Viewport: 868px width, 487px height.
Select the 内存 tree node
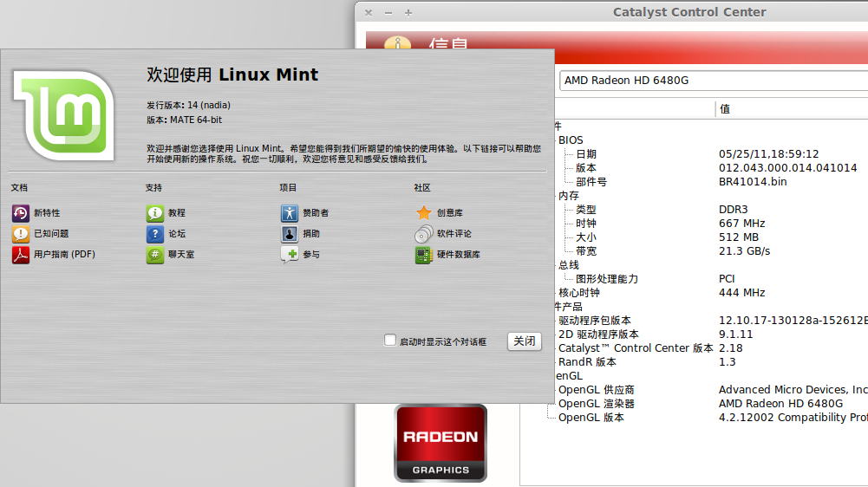coord(569,195)
